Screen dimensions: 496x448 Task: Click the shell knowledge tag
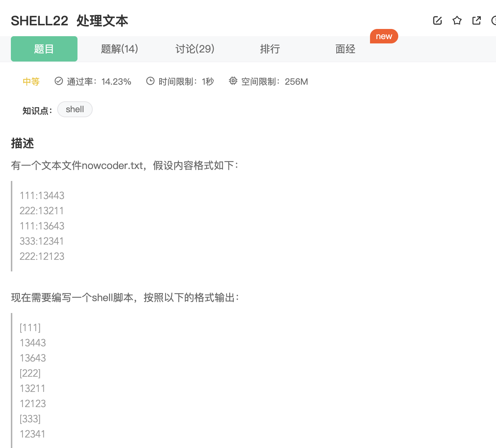(75, 109)
